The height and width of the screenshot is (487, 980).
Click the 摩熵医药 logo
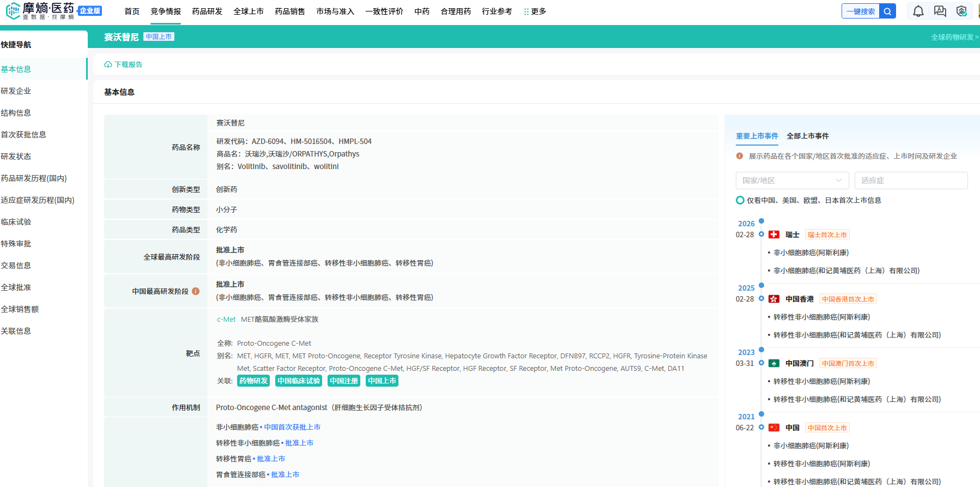(x=40, y=11)
